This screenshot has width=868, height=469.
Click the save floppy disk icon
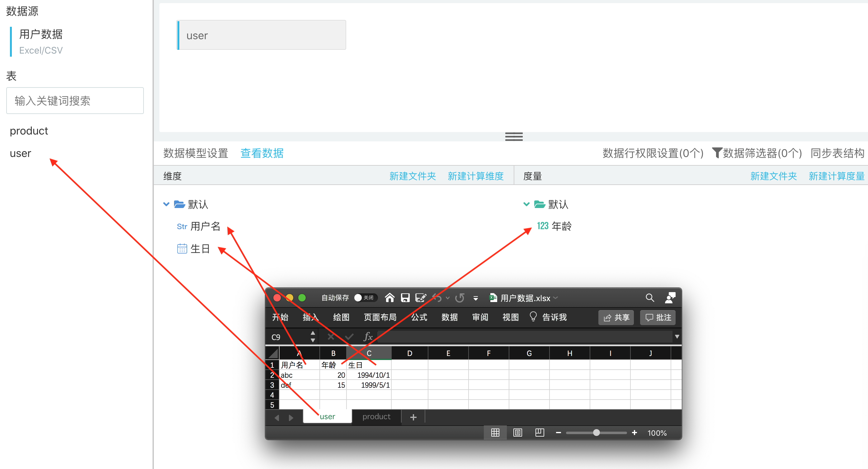point(405,298)
